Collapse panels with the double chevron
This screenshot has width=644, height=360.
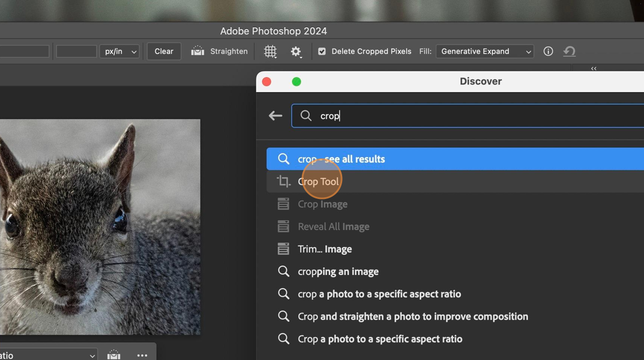point(593,68)
